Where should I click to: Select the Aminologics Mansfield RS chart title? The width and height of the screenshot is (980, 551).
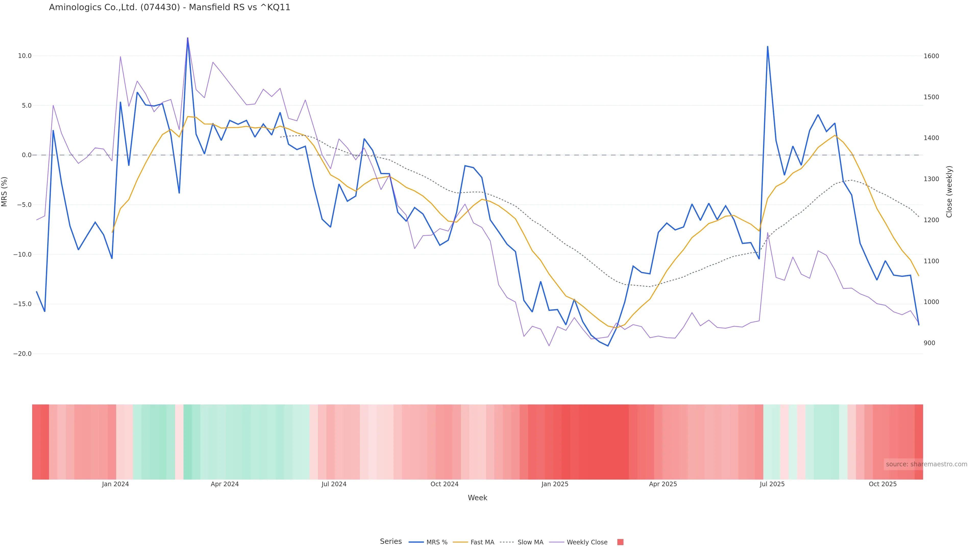pyautogui.click(x=170, y=8)
